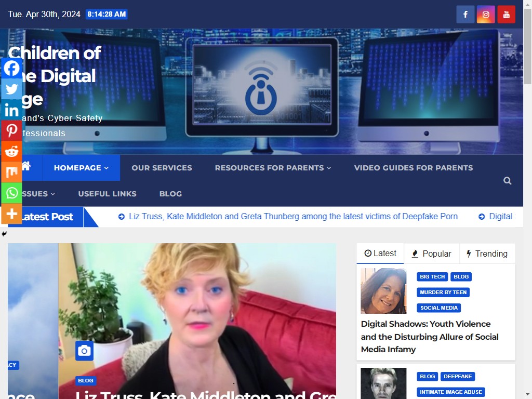Click the Big Tech category tag
532x399 pixels.
point(432,276)
